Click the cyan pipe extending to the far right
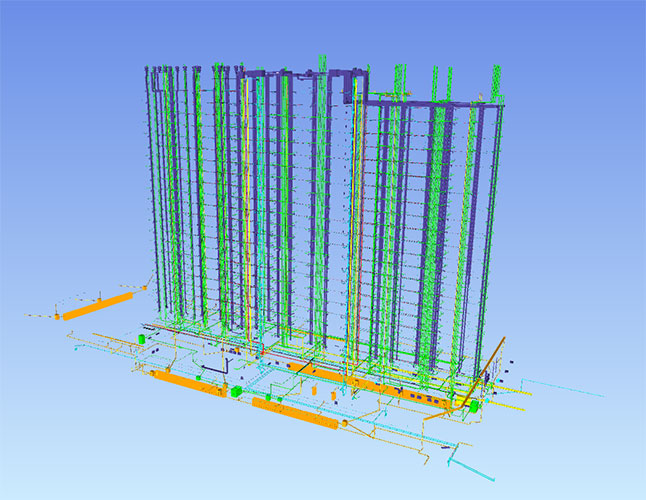This screenshot has width=646, height=500. pos(562,386)
